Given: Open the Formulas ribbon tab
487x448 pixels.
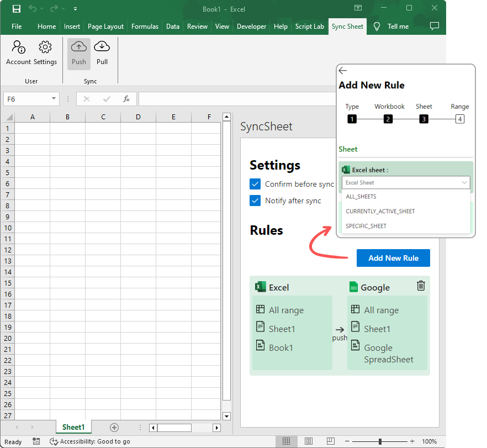Looking at the screenshot, I should point(145,27).
